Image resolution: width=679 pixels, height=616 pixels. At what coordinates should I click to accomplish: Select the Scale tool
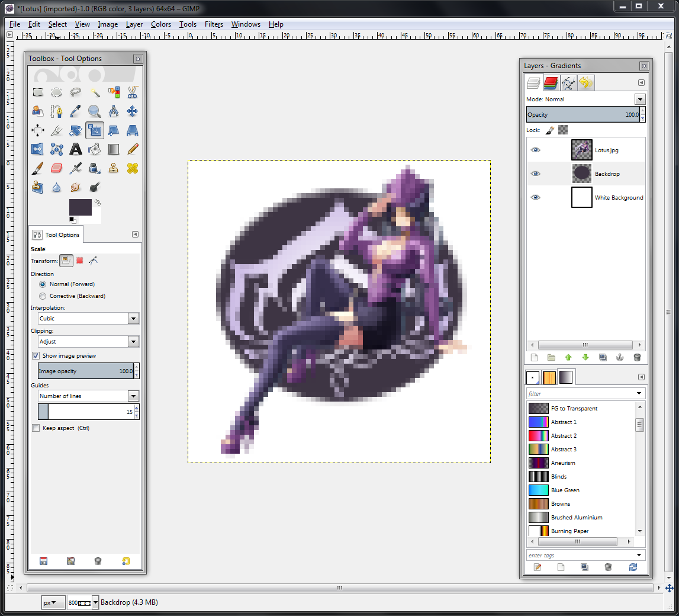tap(95, 130)
